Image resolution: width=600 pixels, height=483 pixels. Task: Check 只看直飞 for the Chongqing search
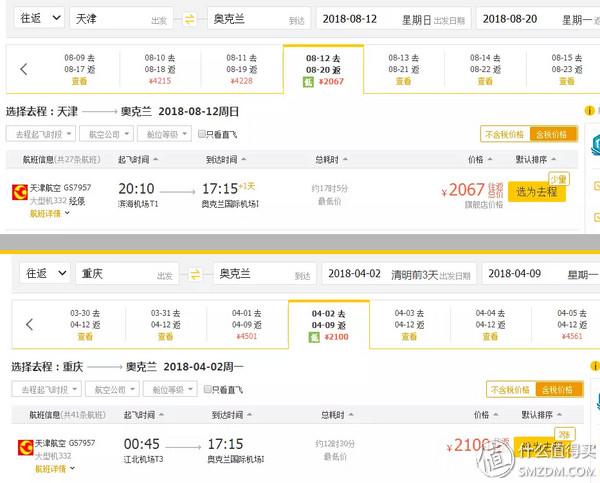click(x=208, y=389)
